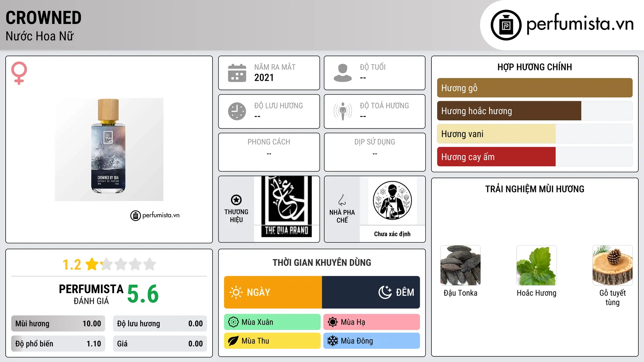Select the Đậu Tonka note image
Viewport: 644px width, 362px height.
[460, 265]
